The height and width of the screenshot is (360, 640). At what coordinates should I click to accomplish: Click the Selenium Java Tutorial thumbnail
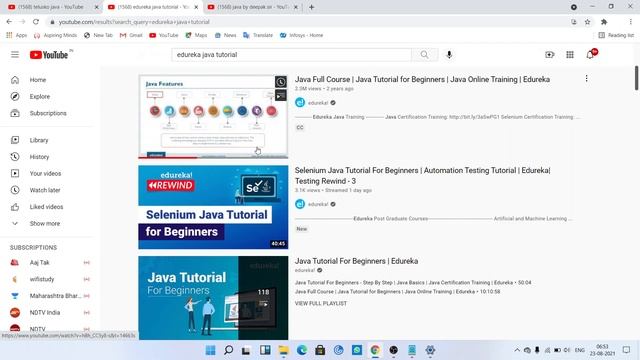(x=213, y=207)
